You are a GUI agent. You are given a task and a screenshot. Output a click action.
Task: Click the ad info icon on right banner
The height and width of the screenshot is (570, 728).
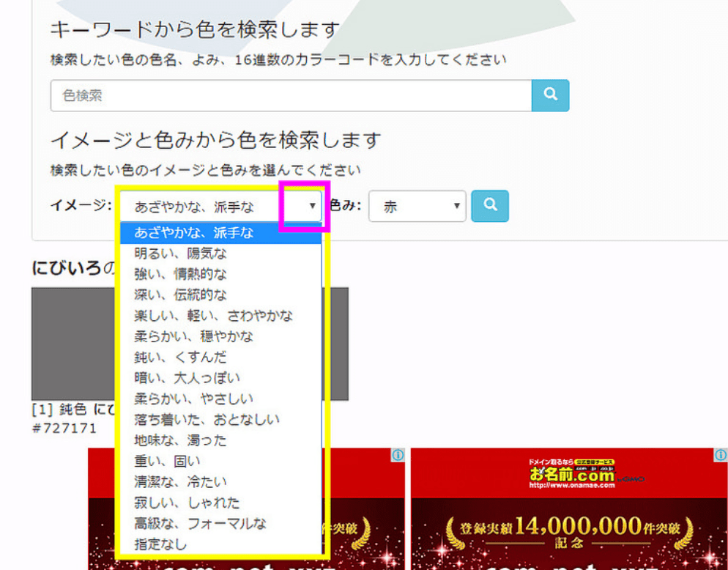tap(720, 455)
